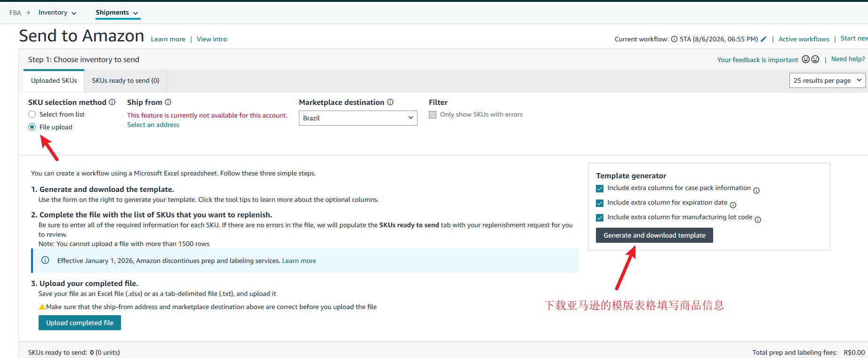This screenshot has width=868, height=358.
Task: Click the Current workflow info icon
Action: tap(674, 39)
